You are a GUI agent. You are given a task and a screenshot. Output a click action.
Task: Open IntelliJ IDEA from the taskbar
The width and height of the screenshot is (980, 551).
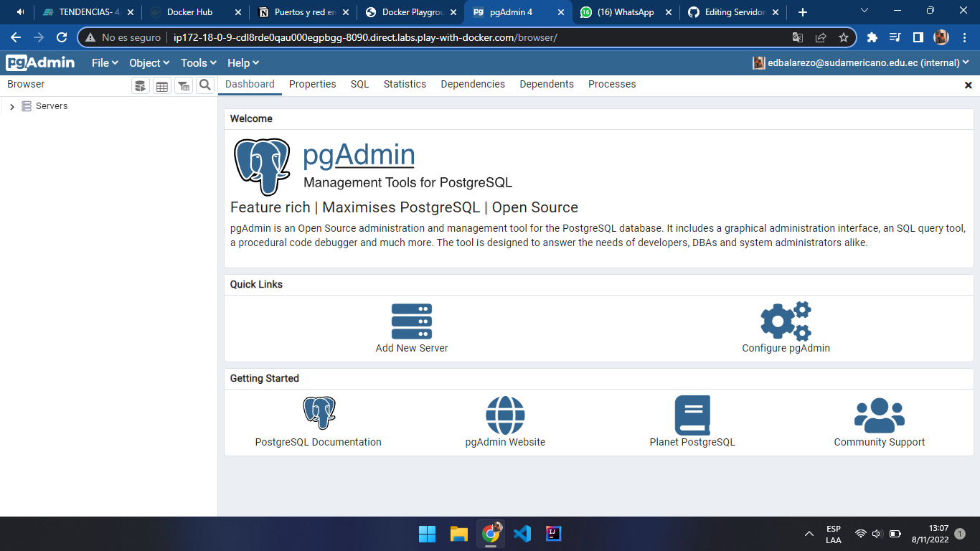click(x=554, y=534)
